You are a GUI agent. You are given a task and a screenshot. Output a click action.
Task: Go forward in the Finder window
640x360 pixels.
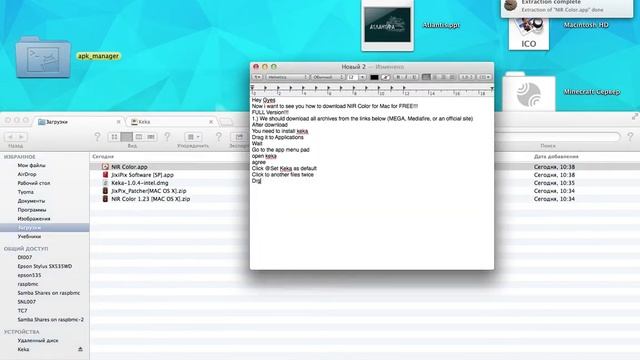(21, 137)
